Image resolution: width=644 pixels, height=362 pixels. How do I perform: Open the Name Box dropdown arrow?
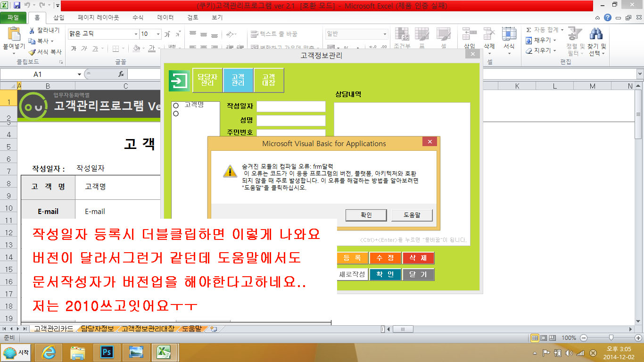(79, 74)
